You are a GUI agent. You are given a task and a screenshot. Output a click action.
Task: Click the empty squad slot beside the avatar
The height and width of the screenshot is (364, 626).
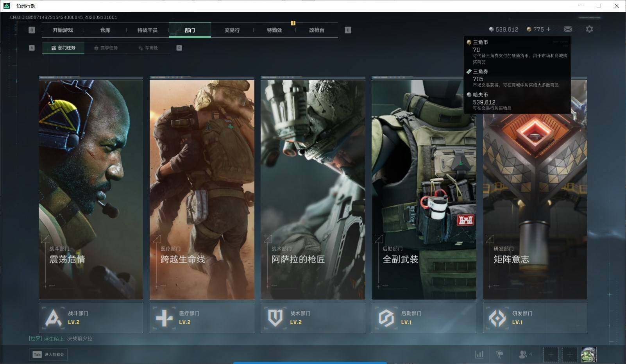point(569,355)
